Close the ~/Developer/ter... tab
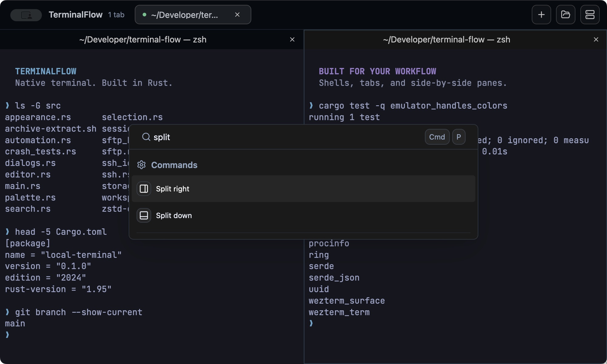Screen dimensions: 607x364 tap(237, 15)
